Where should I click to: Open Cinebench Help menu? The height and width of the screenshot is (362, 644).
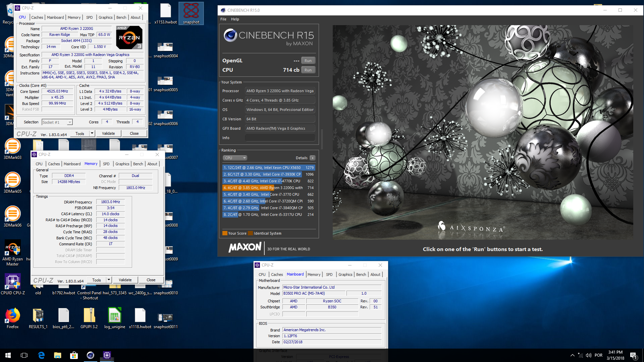point(235,19)
